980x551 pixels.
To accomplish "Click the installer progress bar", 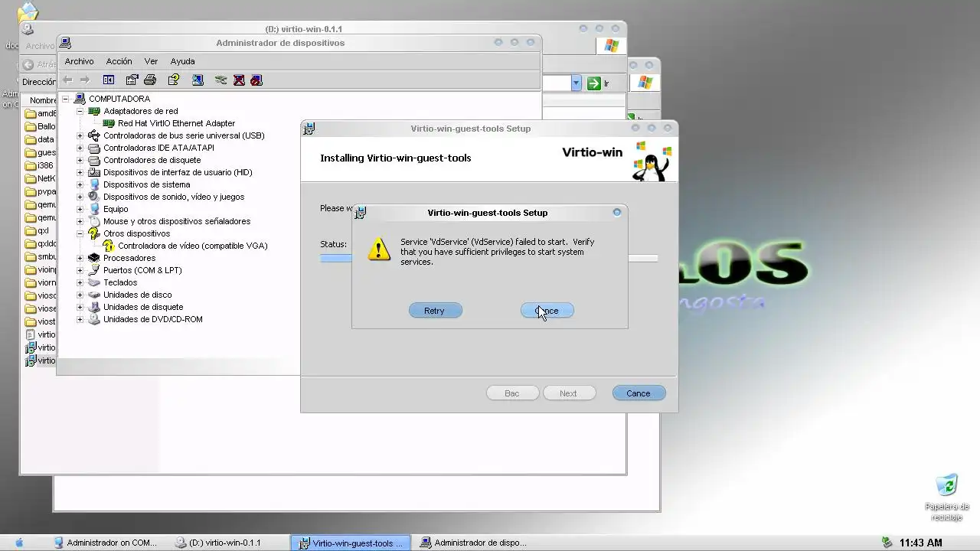I will click(x=488, y=259).
